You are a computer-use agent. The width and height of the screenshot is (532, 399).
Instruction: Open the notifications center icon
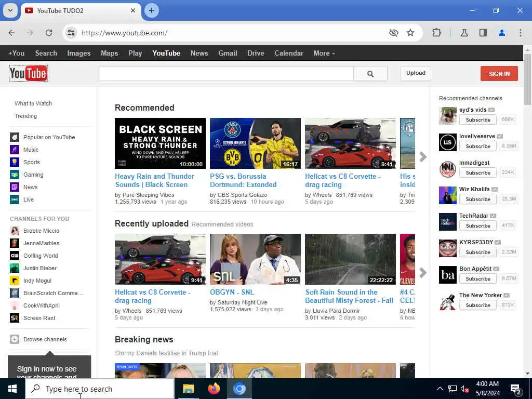[516, 389]
